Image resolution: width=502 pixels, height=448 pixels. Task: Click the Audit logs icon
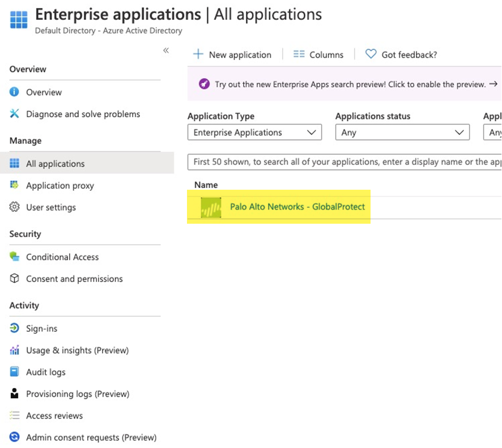(x=15, y=372)
